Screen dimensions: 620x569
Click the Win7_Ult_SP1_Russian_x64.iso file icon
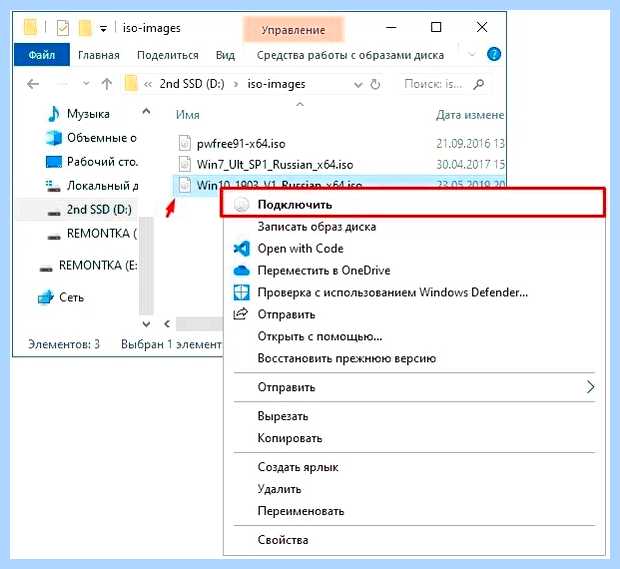(185, 164)
